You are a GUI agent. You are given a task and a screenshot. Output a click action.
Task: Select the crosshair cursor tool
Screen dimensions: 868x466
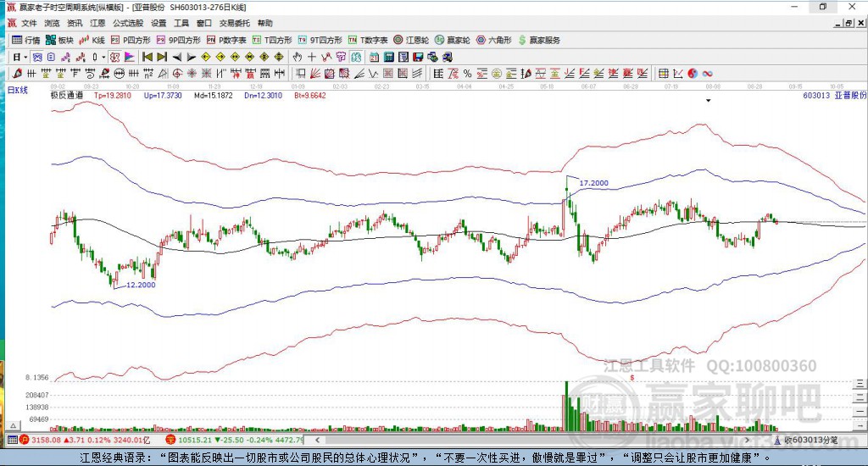[312, 57]
